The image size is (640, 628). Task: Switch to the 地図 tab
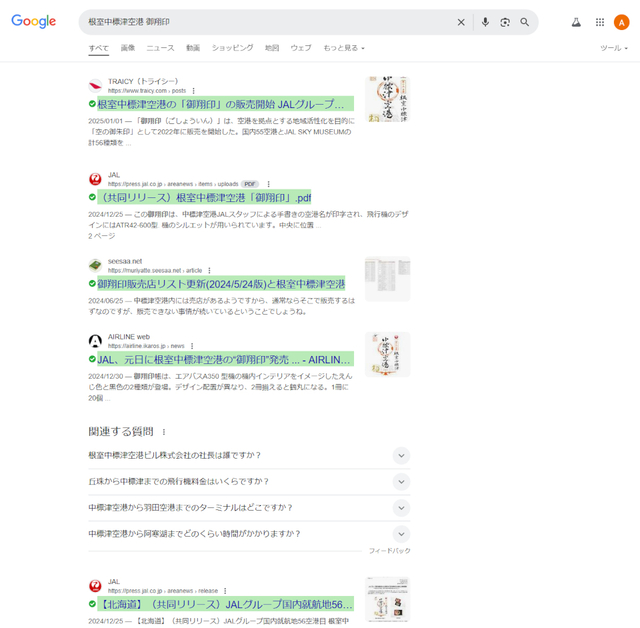272,48
